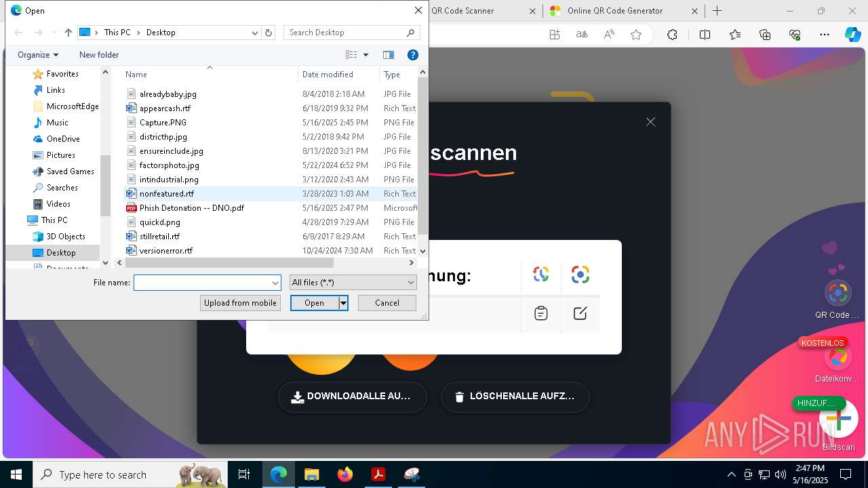The width and height of the screenshot is (868, 488).
Task: Click the Up folder arrow in Open dialog
Action: (68, 33)
